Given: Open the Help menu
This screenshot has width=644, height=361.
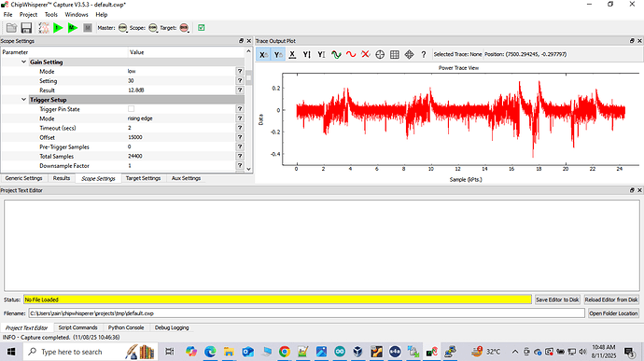Looking at the screenshot, I should click(x=102, y=14).
